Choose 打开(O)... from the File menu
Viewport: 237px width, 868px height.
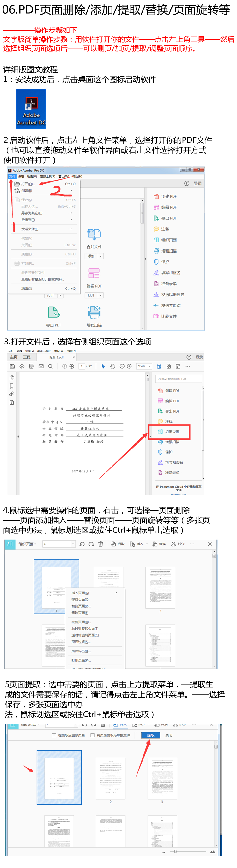(x=27, y=184)
